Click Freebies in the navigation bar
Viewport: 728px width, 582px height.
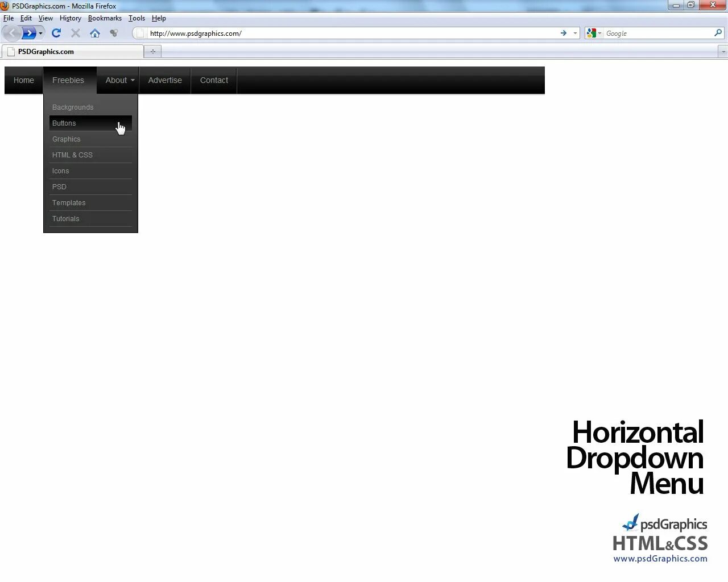68,80
